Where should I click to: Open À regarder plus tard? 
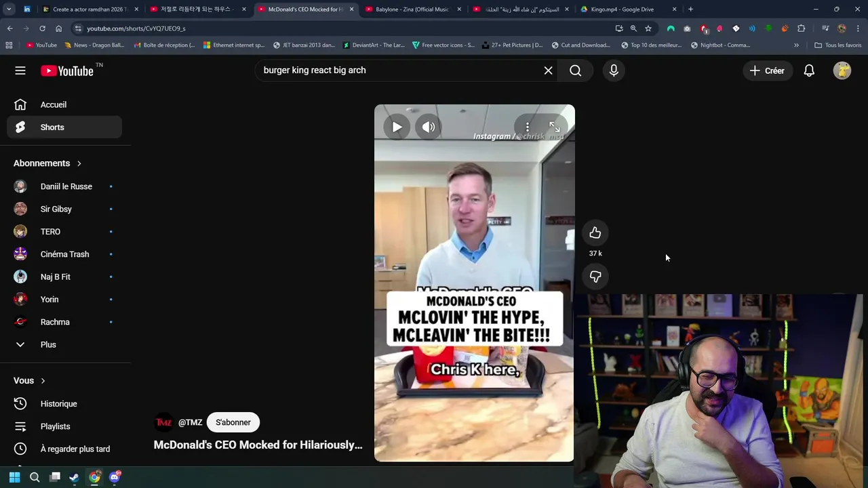pos(64,449)
